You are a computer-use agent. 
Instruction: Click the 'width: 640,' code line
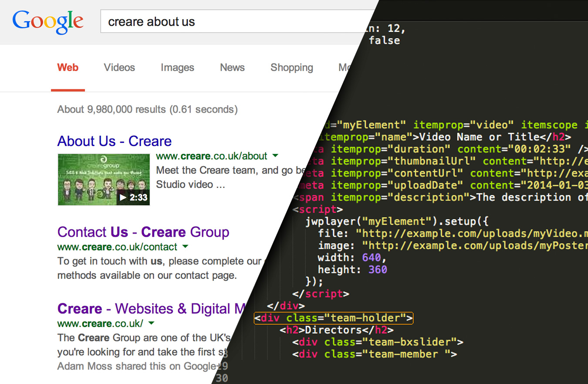click(x=352, y=258)
